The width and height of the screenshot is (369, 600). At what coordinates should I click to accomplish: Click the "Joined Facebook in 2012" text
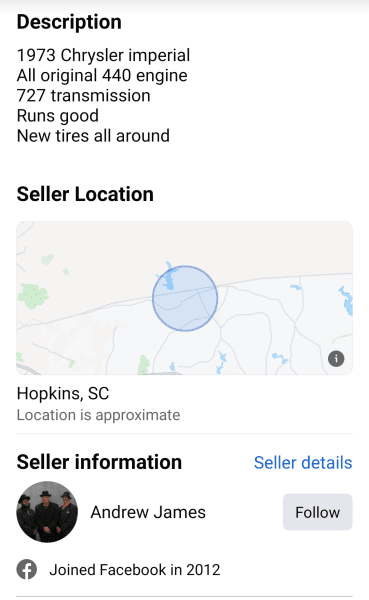point(135,570)
